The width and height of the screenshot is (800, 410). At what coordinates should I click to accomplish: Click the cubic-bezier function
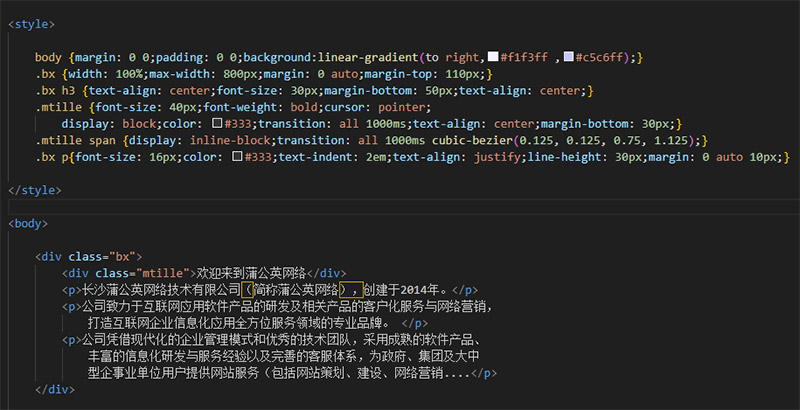[472, 140]
